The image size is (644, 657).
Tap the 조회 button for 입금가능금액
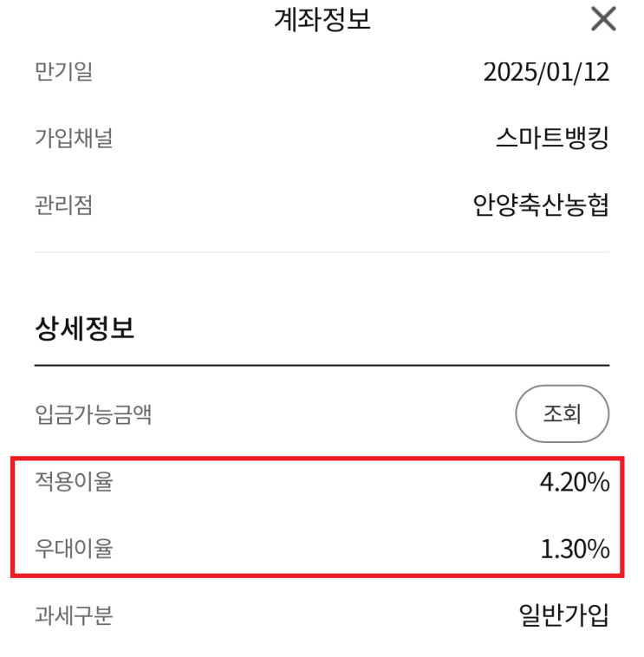[562, 413]
